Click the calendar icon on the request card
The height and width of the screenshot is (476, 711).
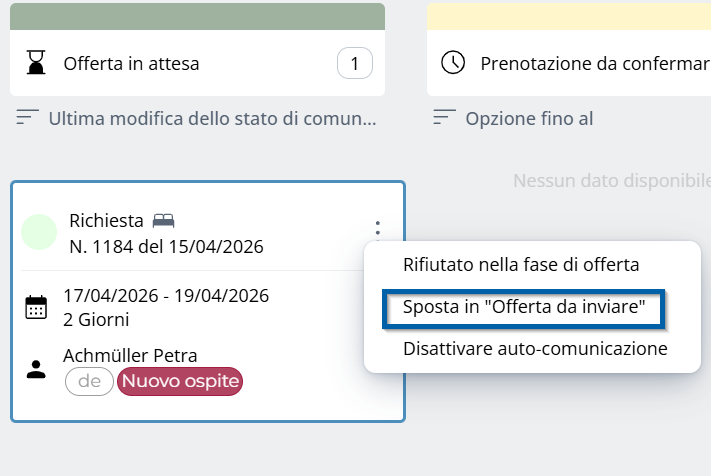[36, 307]
